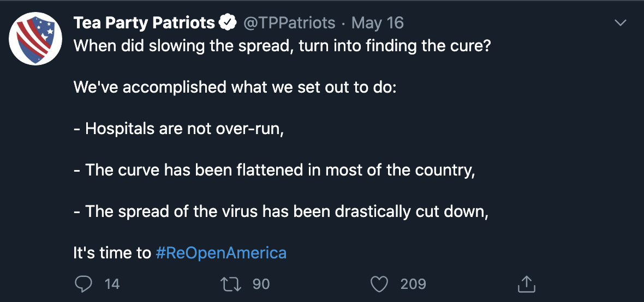The height and width of the screenshot is (302, 644).
Task: Click the May 16 timestamp
Action: 378,23
